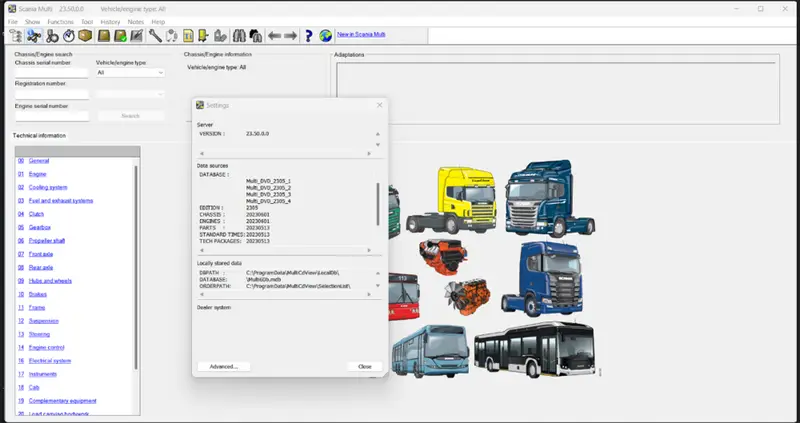Open help via the question mark icon
Image resolution: width=800 pixels, height=423 pixels.
click(309, 36)
